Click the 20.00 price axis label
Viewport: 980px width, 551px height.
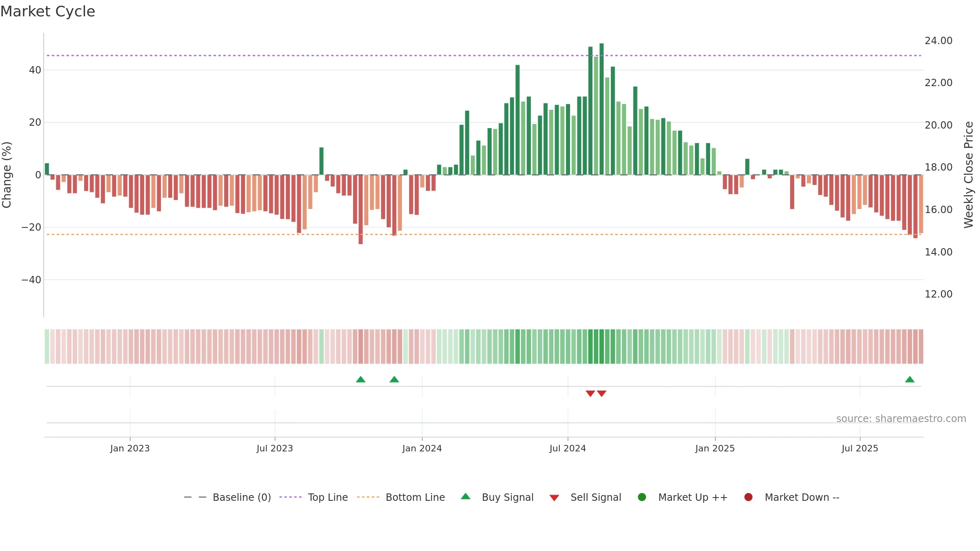pos(938,125)
